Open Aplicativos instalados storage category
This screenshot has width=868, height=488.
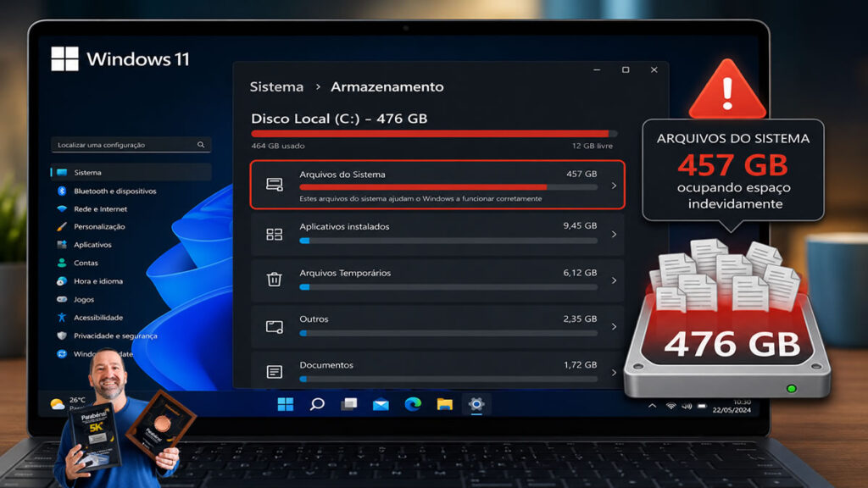tap(437, 234)
